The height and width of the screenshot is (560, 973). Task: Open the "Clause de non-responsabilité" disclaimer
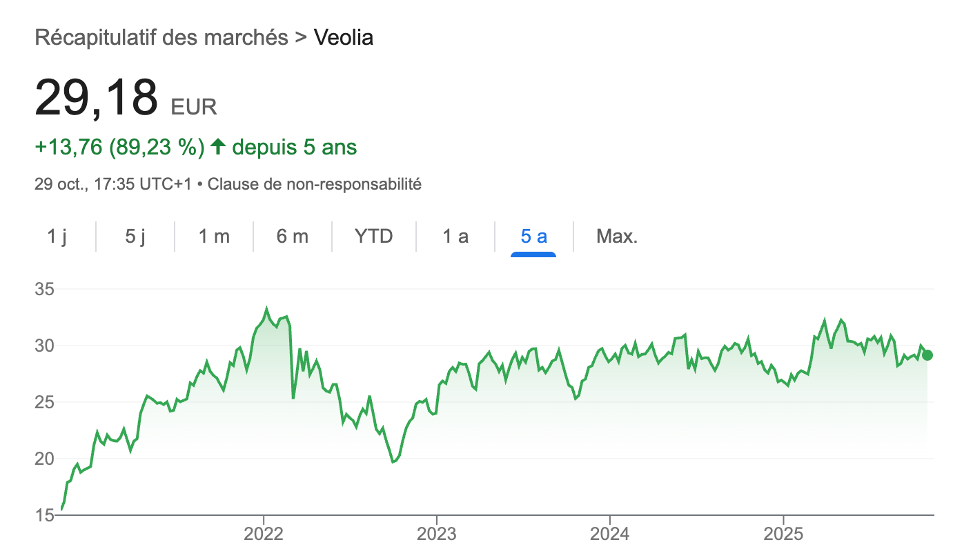pos(315,184)
